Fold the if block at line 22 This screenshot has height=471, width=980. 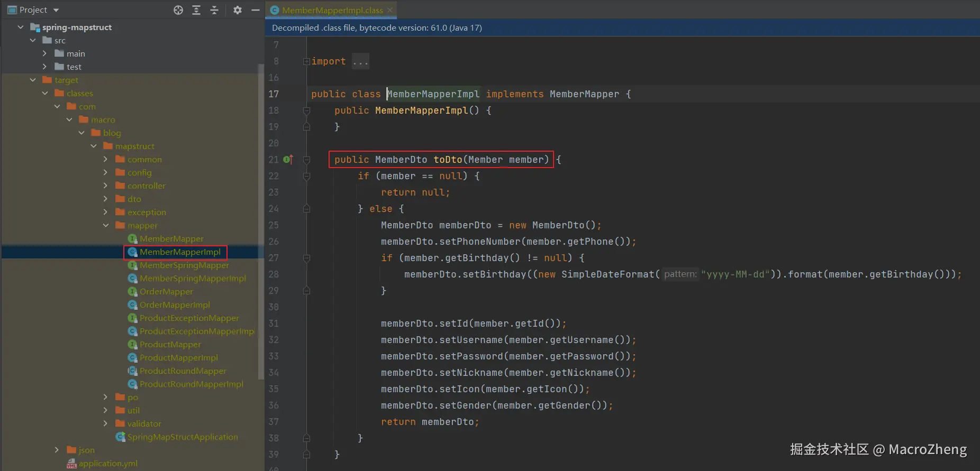[x=306, y=176]
